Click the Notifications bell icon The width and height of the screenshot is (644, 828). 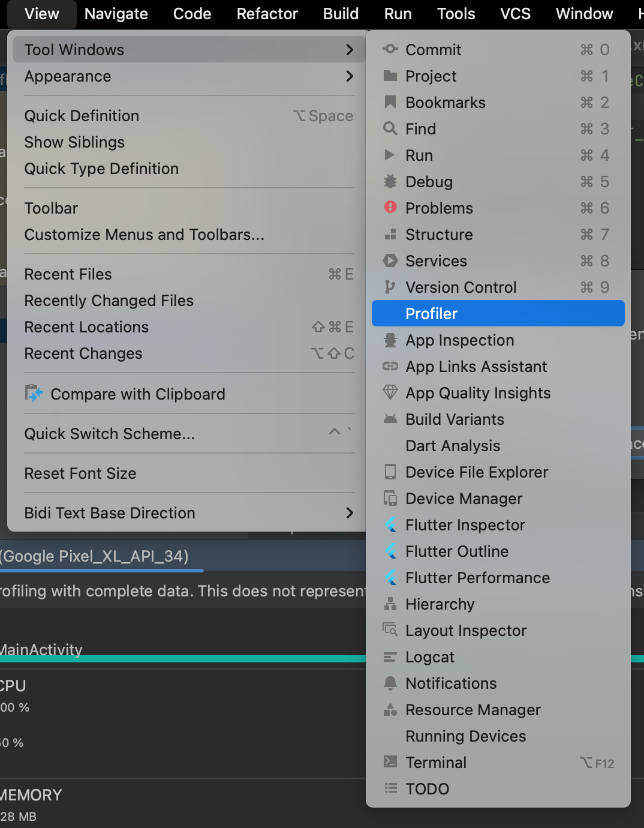tap(390, 683)
